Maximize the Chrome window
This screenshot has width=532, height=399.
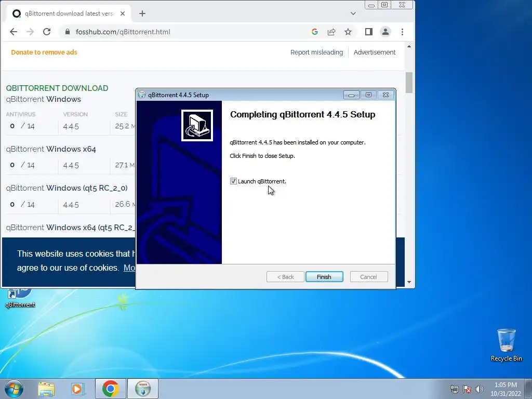click(x=384, y=5)
